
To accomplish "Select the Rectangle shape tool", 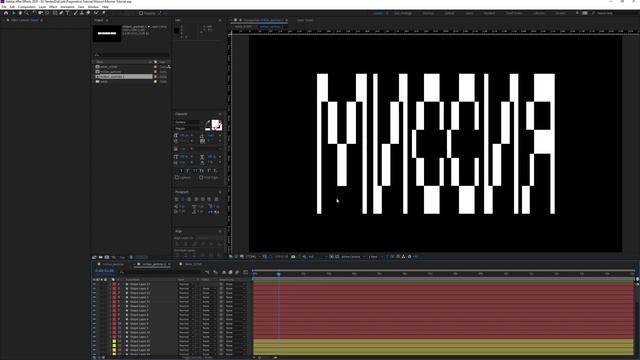I will click(x=55, y=13).
